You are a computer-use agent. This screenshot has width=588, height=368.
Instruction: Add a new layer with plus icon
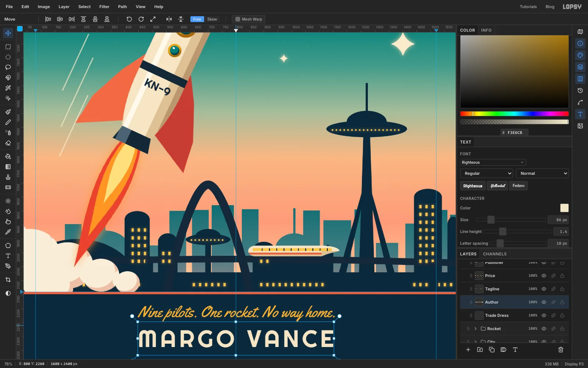(x=468, y=350)
